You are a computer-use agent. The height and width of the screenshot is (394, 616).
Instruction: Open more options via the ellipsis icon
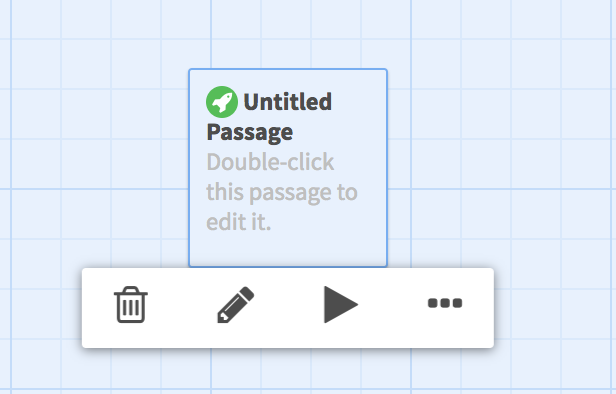(445, 303)
